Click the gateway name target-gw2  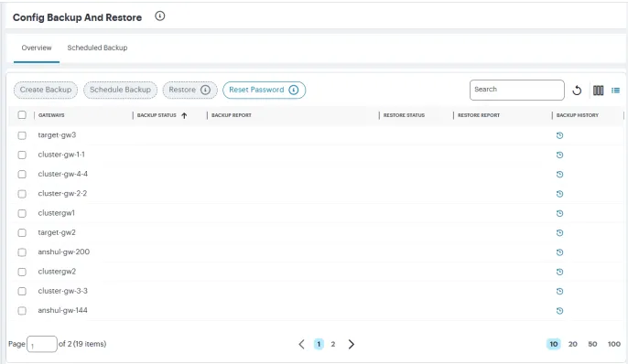point(57,232)
